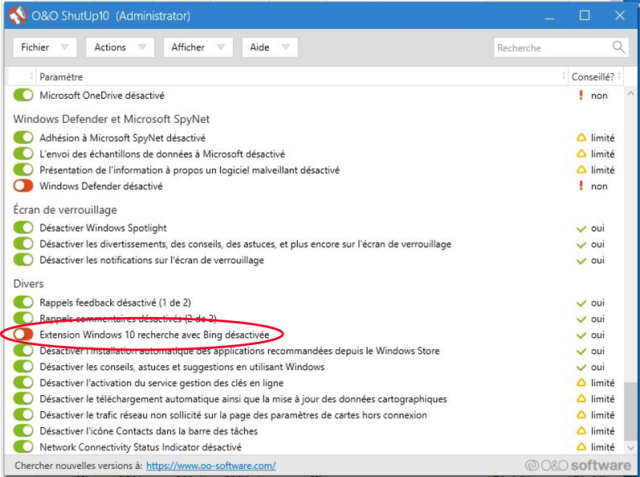640x477 pixels.
Task: Toggle Microsoft OneDrive désactivé switch
Action: (x=23, y=96)
